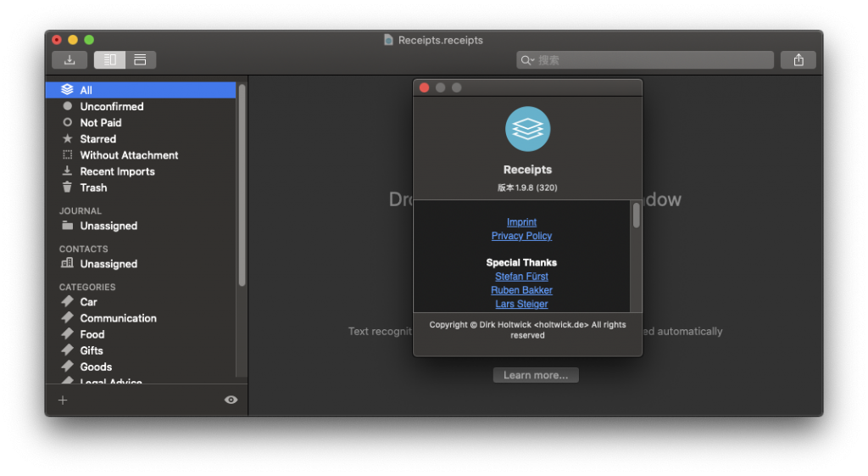Click the Gifts category tag icon
The image size is (868, 476).
click(67, 350)
